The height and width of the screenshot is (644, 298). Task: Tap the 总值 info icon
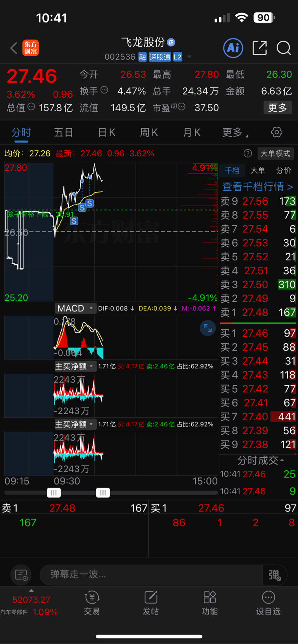[31, 107]
